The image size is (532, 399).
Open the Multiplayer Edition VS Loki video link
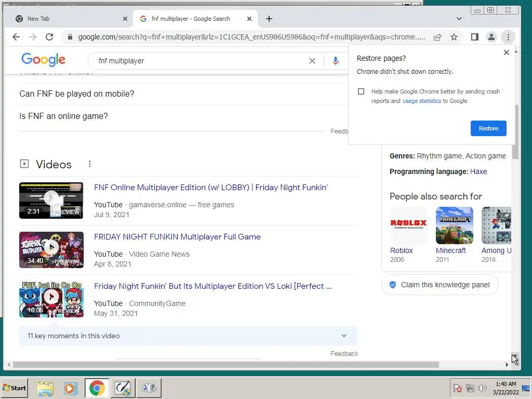(x=212, y=286)
